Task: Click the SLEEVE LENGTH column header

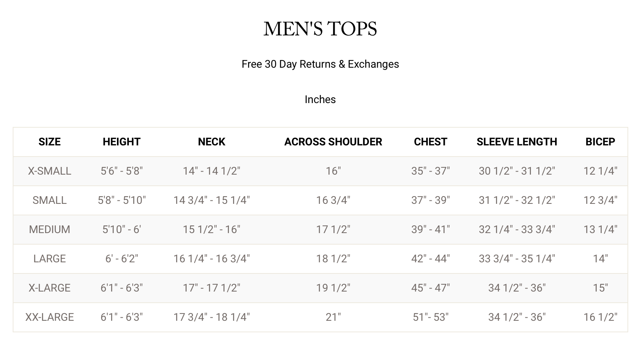Action: click(517, 142)
